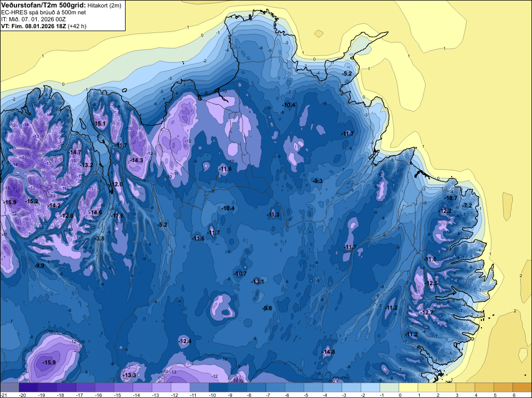The height and width of the screenshot is (398, 532).
Task: Click the -13.2 spot value
Action: (x=87, y=165)
